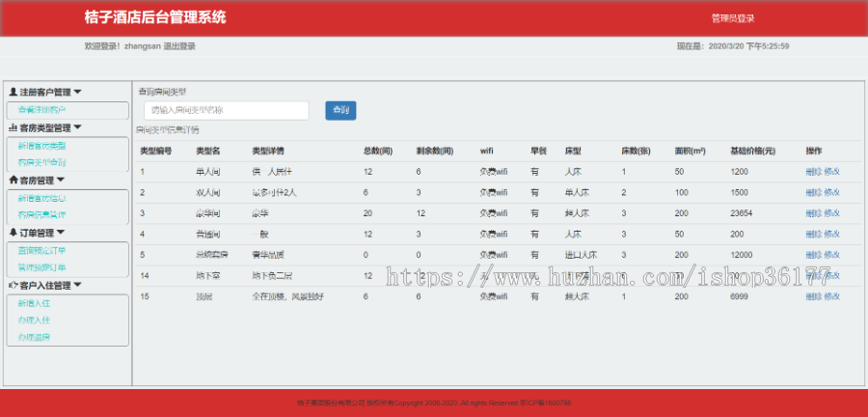The height and width of the screenshot is (418, 868).
Task: Select the 总统套房 type name cell
Action: tap(212, 255)
